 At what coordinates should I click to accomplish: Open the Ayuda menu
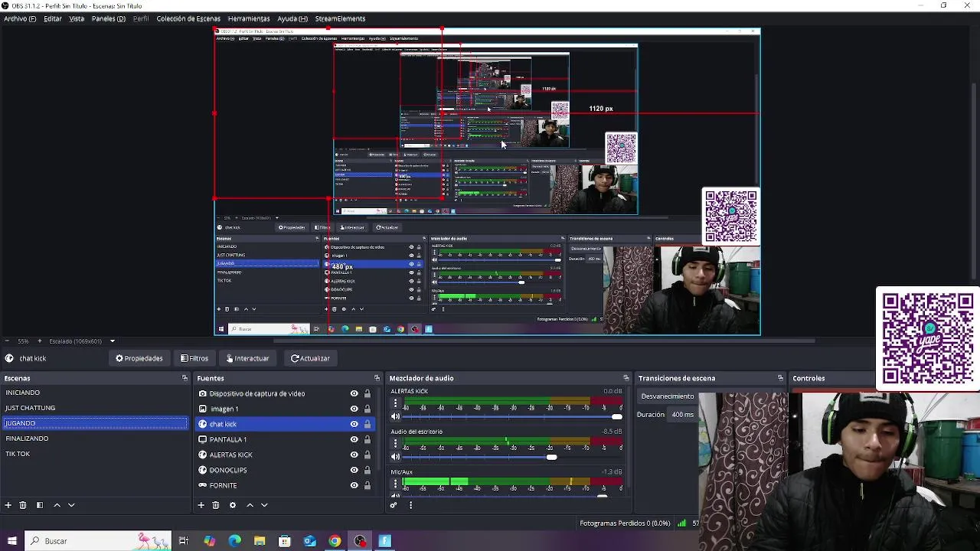click(x=292, y=18)
